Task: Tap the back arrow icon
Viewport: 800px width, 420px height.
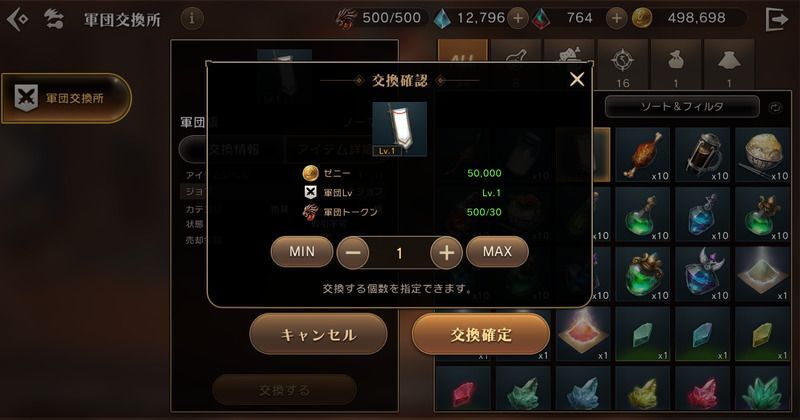Action: (17, 19)
